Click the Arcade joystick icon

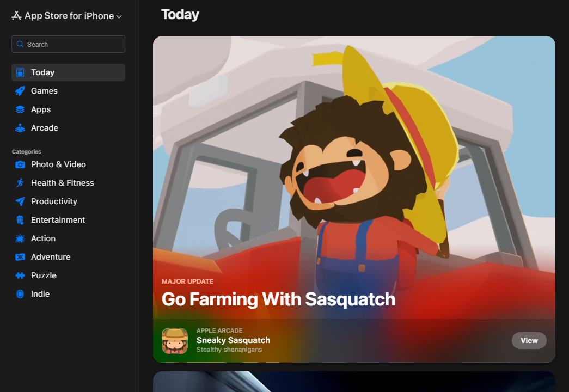pyautogui.click(x=20, y=128)
